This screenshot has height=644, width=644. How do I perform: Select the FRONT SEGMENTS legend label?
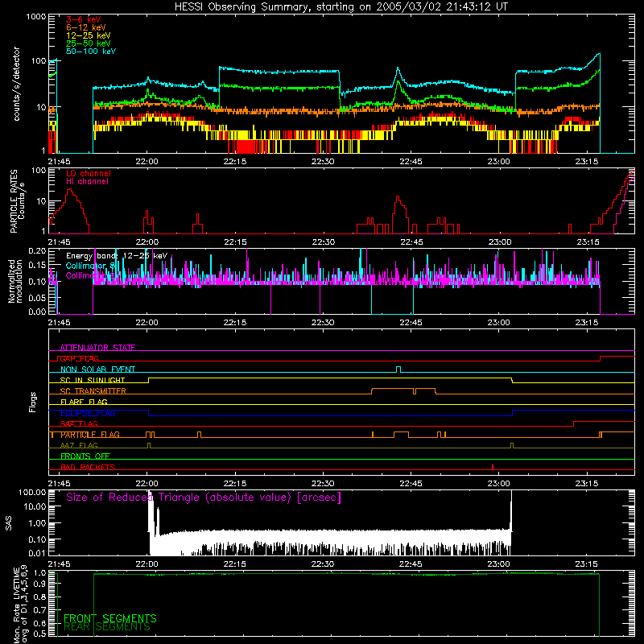[x=110, y=618]
